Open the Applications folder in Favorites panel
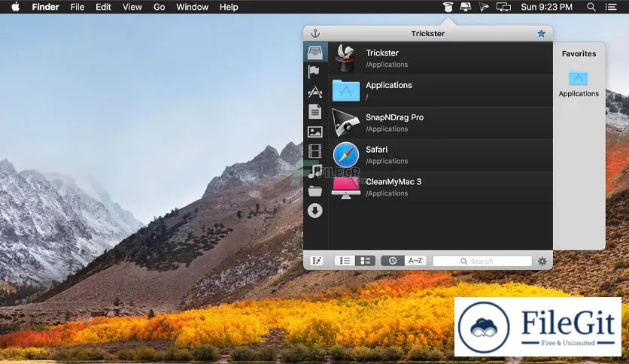The width and height of the screenshot is (629, 364). tap(579, 83)
